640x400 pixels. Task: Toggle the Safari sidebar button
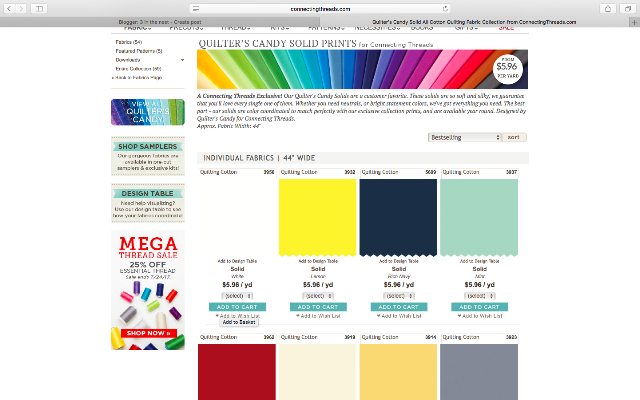(x=39, y=8)
